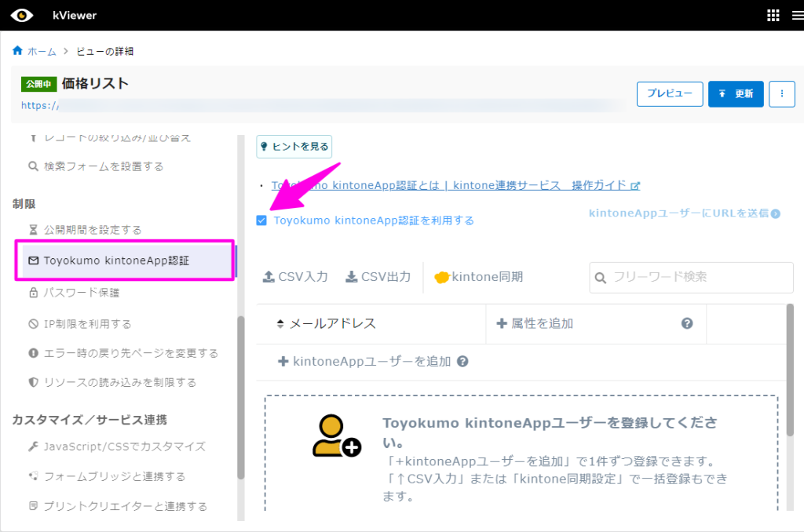Click the CSV出力 button

point(378,277)
